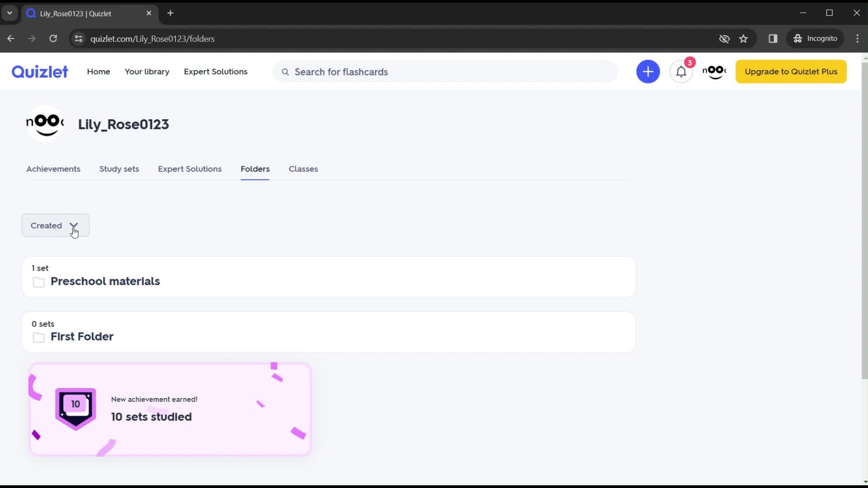
Task: Click the 10 sets achievement badge
Action: coord(75,409)
